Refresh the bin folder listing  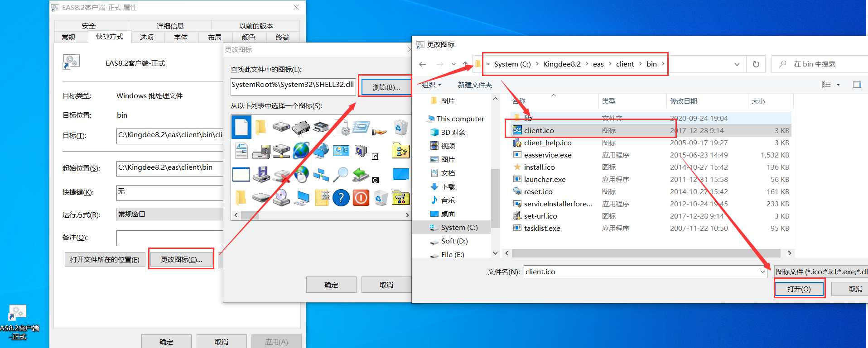click(756, 64)
